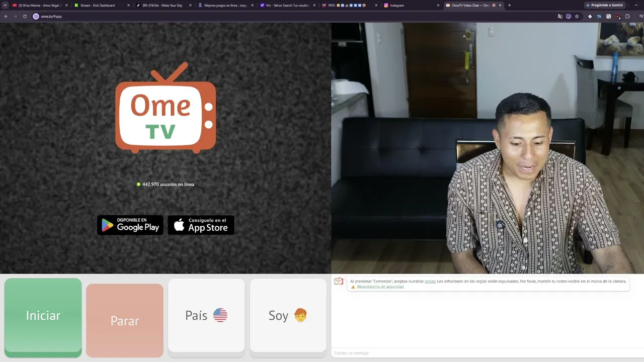The height and width of the screenshot is (362, 644).
Task: Click the warning triangle icon in chat
Action: (x=353, y=287)
